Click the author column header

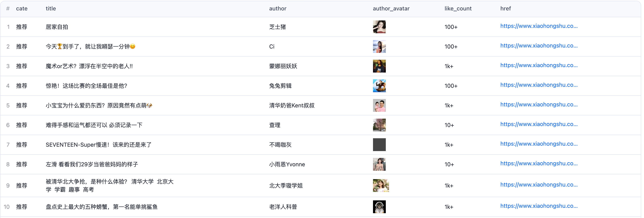pos(278,9)
